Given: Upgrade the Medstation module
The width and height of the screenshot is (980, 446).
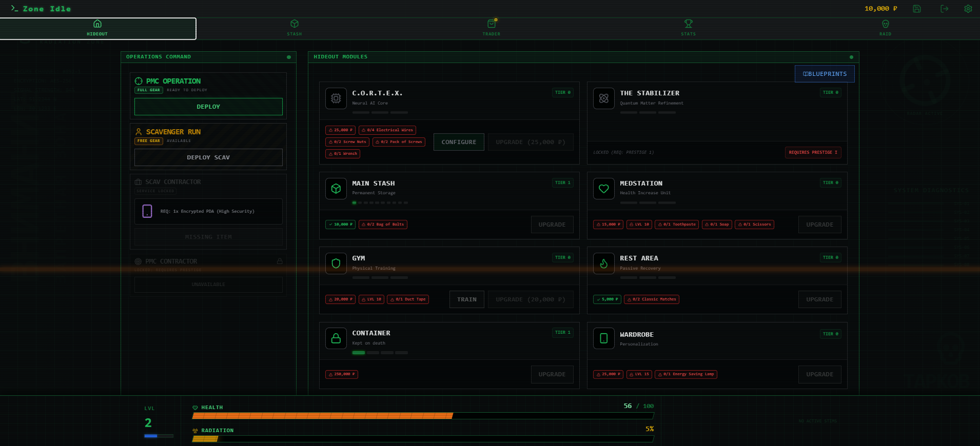Looking at the screenshot, I should pyautogui.click(x=820, y=225).
